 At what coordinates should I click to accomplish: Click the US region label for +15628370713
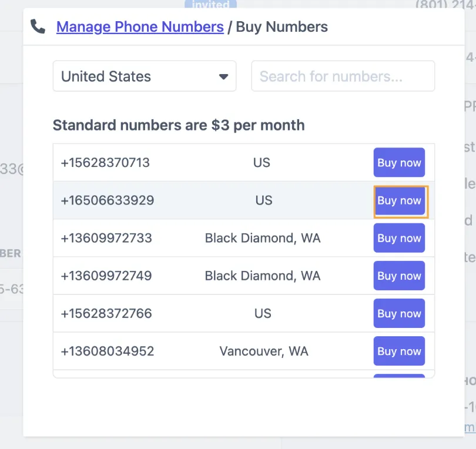[x=262, y=163]
